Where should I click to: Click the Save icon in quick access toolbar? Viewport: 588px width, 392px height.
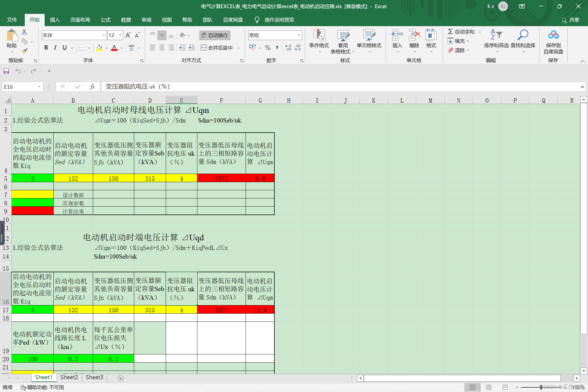tap(6, 71)
